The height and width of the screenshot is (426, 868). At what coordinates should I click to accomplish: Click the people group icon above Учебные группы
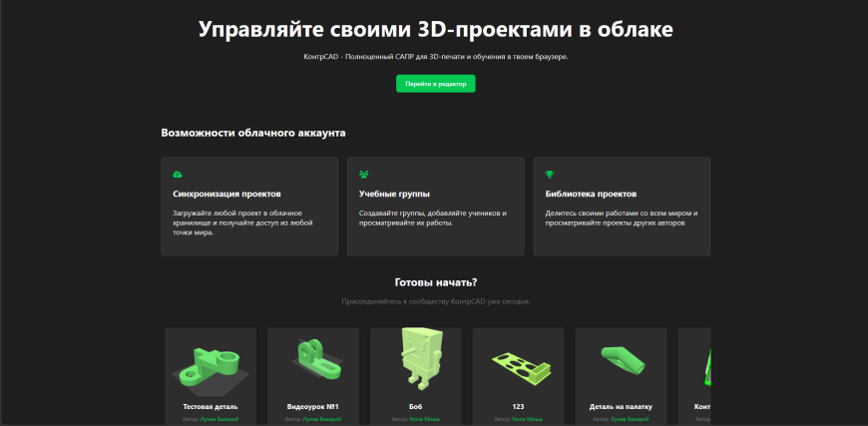coord(364,175)
